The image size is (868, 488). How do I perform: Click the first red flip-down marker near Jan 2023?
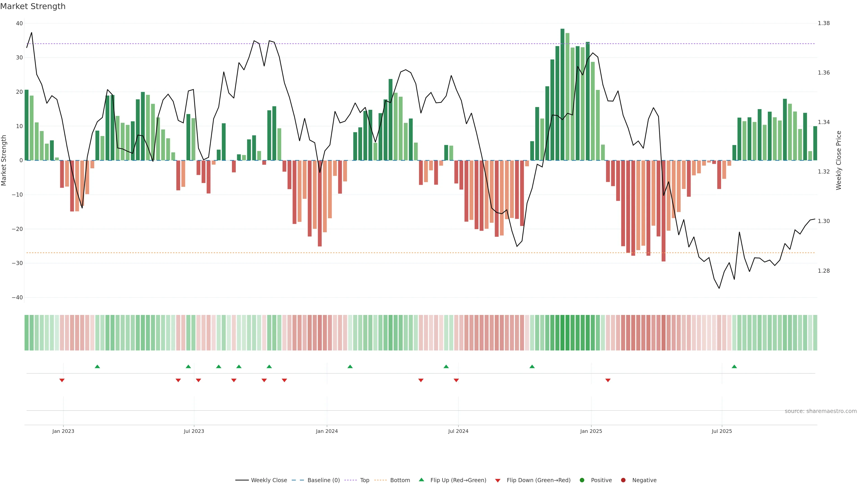coord(62,380)
